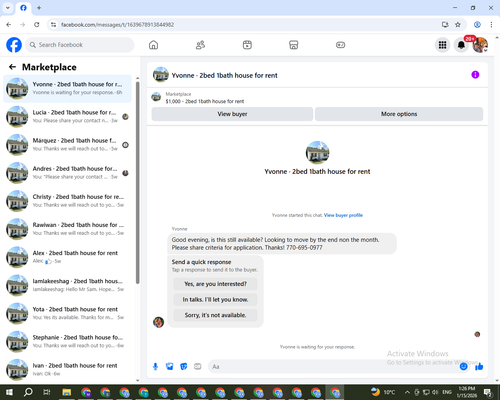Click the large centered listing photo in chat
This screenshot has height=400, width=500.
[x=317, y=153]
